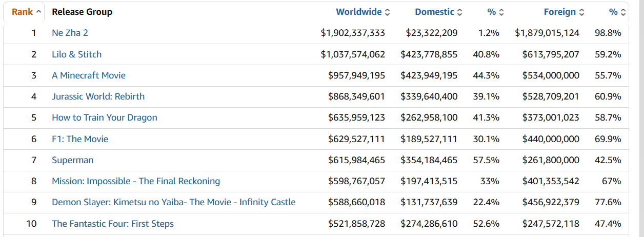Image resolution: width=644 pixels, height=237 pixels.
Task: Select worldwide value $635,959,123
Action: point(356,117)
